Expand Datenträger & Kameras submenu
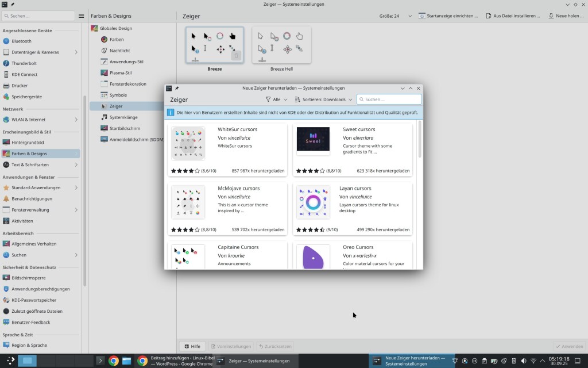 76,52
